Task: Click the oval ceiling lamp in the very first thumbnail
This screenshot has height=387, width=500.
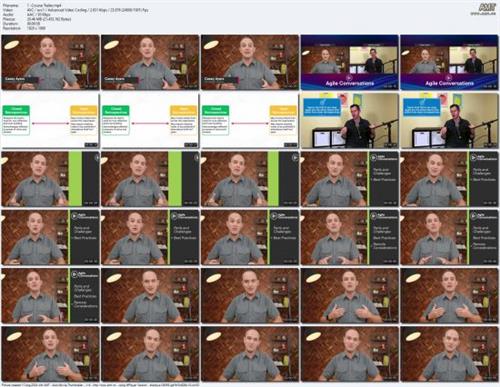Action: pos(12,44)
